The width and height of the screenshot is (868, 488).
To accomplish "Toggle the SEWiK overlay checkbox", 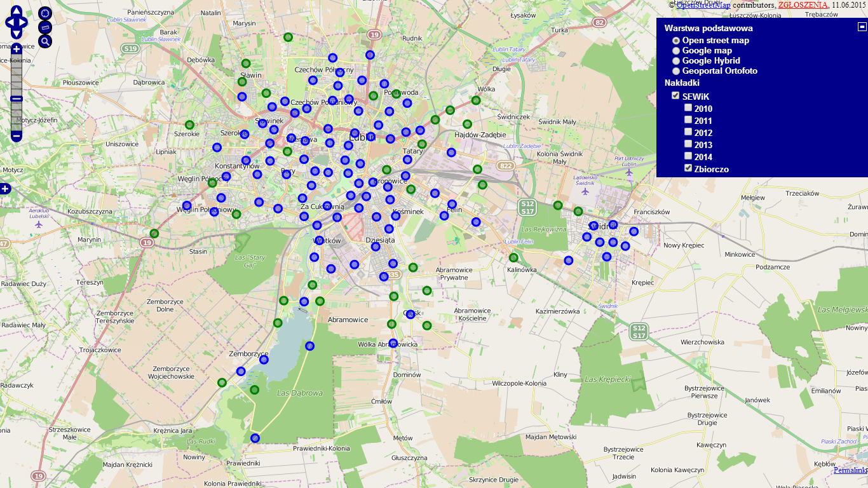I will 676,96.
